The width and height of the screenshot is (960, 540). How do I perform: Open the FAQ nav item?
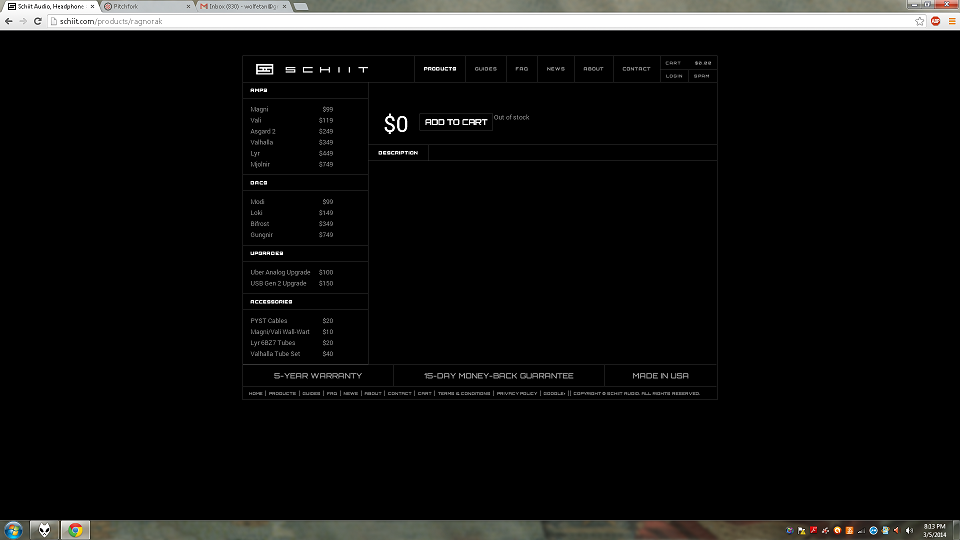click(522, 69)
